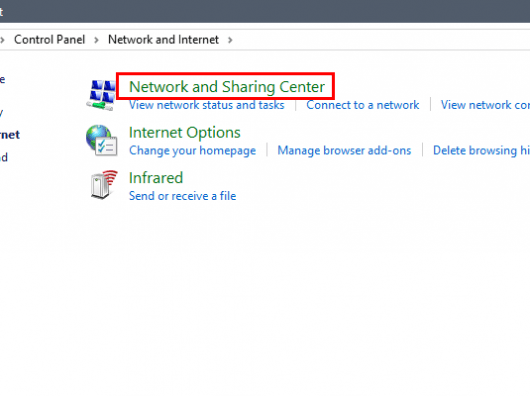Image resolution: width=530 pixels, height=396 pixels.
Task: Expand chevron after Control Panel breadcrumb
Action: [97, 40]
